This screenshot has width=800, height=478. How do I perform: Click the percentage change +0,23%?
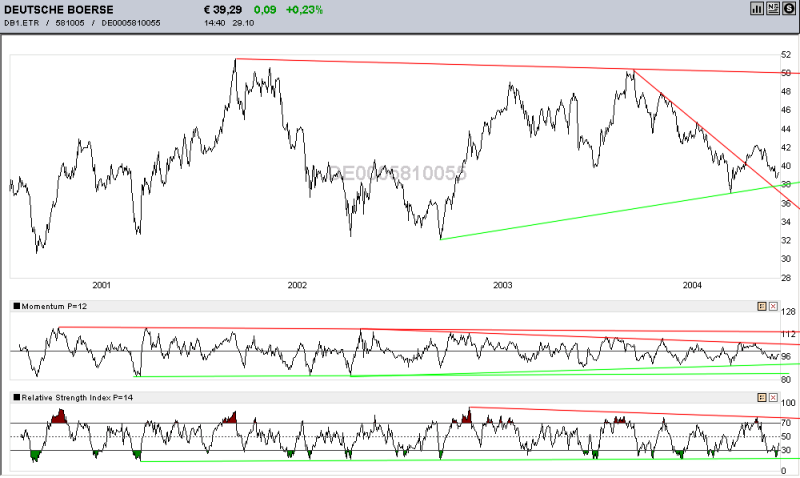point(305,10)
